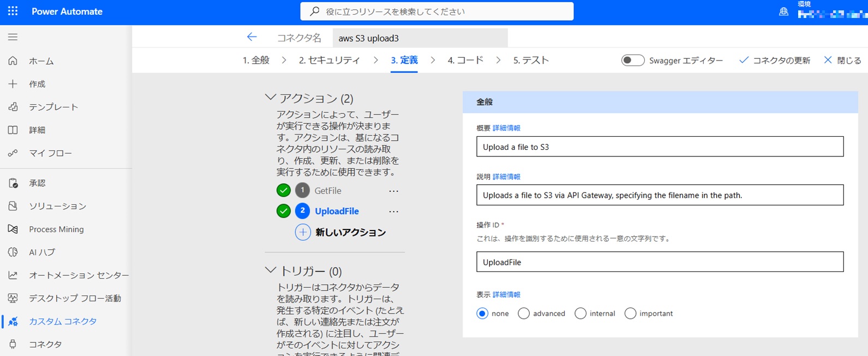Go to the 1. 全般 step
Image resolution: width=868 pixels, height=356 pixels.
(256, 60)
